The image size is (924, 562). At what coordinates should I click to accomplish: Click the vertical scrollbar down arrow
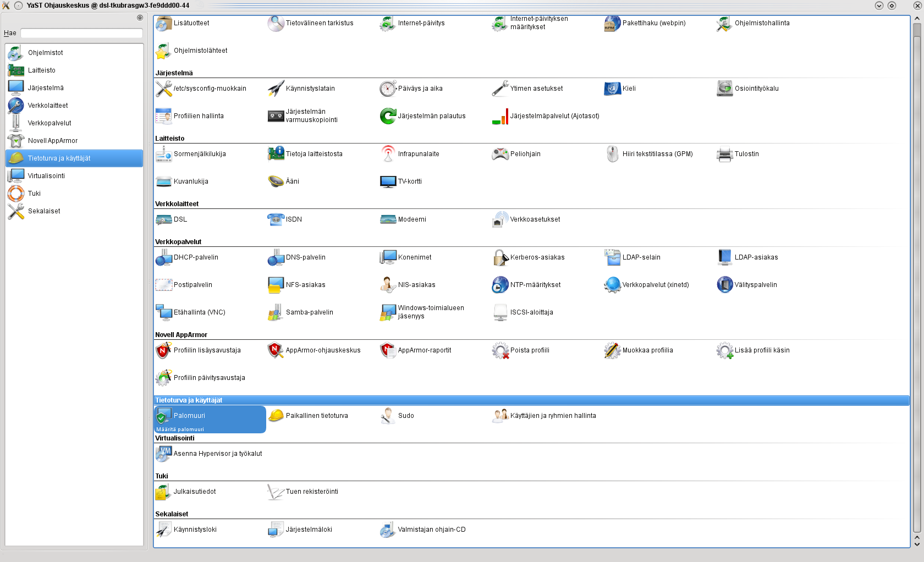coord(917,544)
